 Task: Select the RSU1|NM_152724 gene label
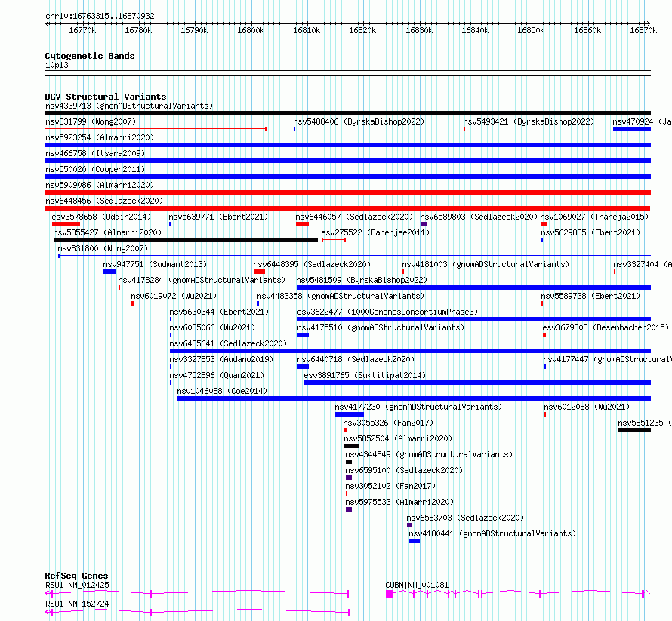(77, 604)
